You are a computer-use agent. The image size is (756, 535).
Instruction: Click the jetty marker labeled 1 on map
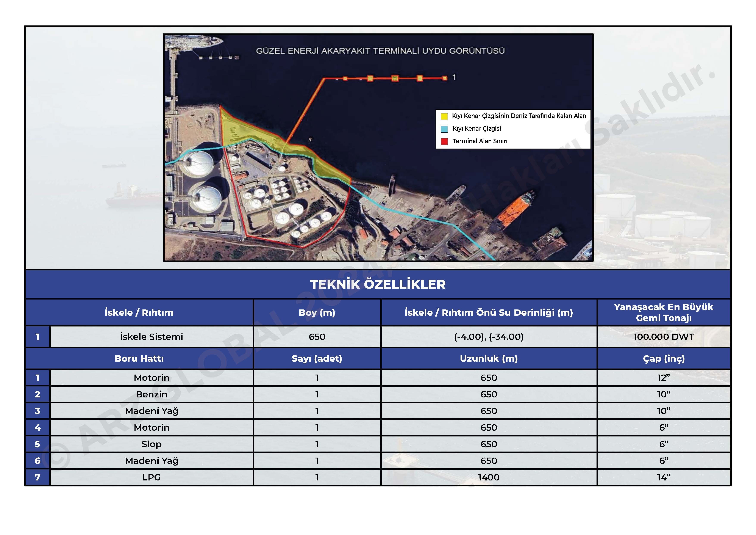(454, 77)
